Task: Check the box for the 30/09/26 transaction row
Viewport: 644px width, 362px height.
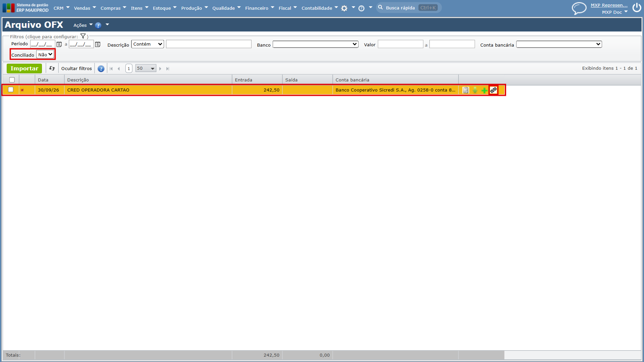Action: (x=11, y=89)
